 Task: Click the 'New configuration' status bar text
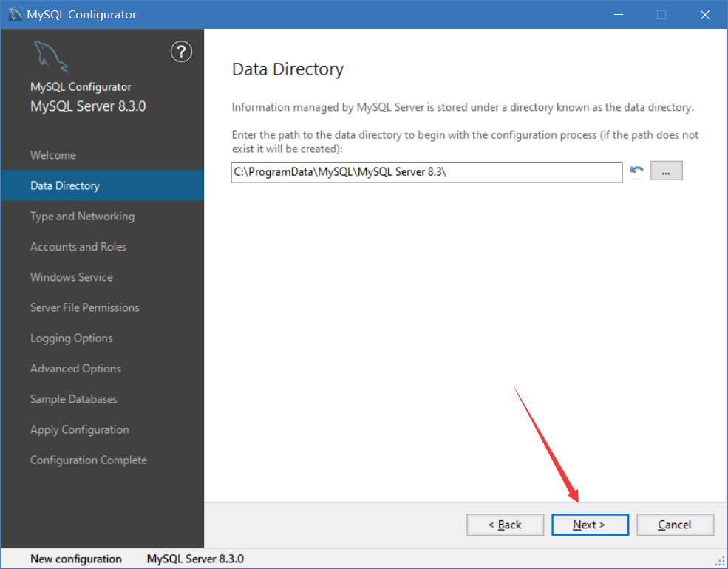tap(76, 559)
